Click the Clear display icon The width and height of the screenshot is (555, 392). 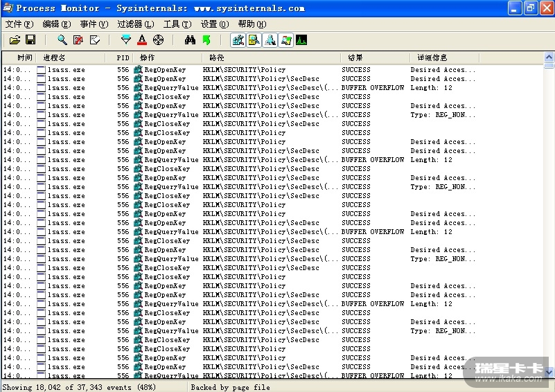(x=95, y=40)
